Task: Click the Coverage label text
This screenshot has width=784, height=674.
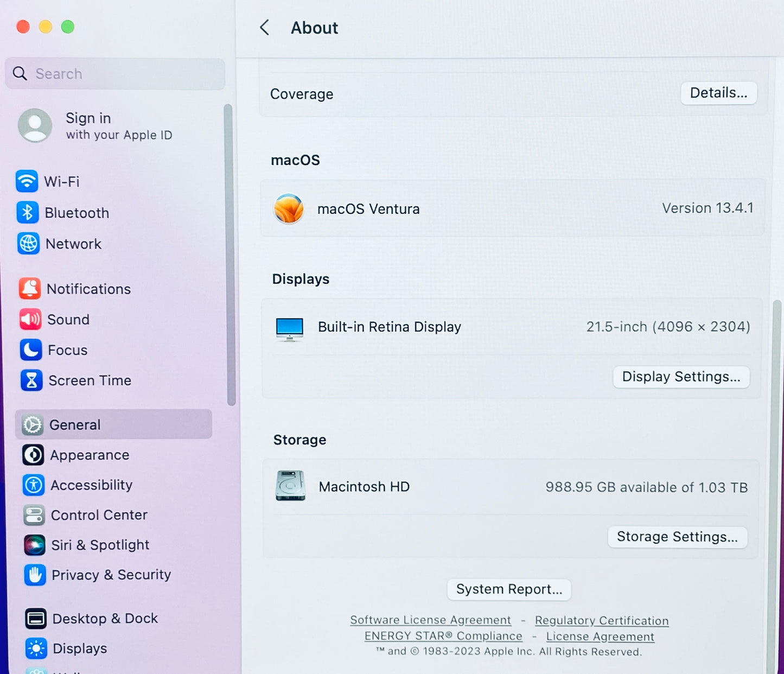Action: click(x=302, y=94)
